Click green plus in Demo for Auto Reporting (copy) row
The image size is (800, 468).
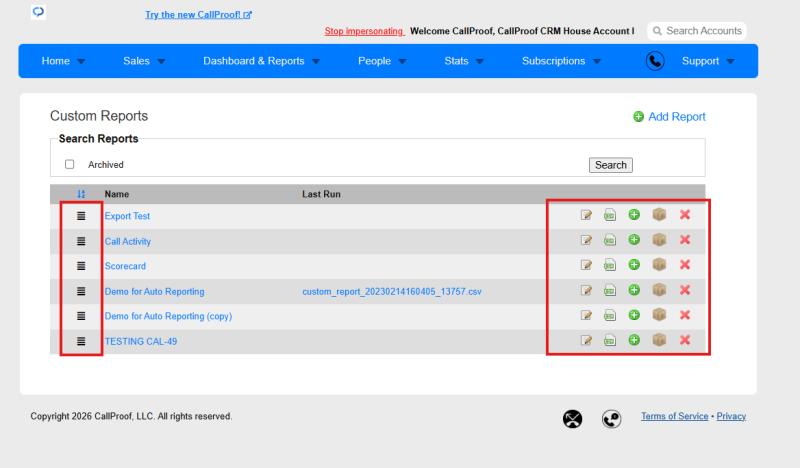tap(634, 315)
